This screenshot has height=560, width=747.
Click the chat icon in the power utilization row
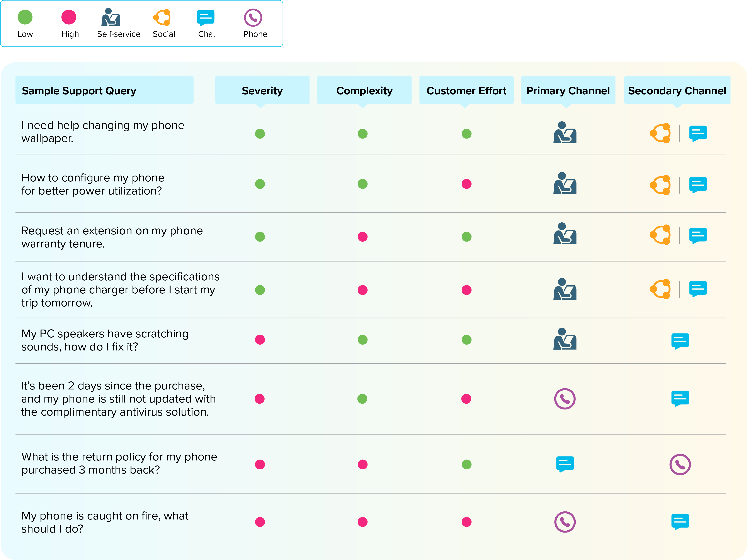click(x=698, y=185)
